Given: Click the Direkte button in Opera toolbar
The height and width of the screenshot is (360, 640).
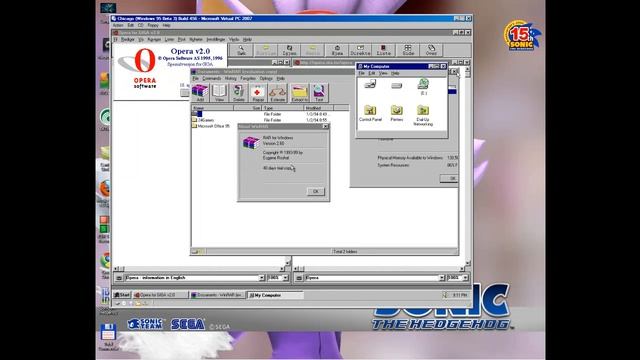Looking at the screenshot, I should pyautogui.click(x=360, y=50).
